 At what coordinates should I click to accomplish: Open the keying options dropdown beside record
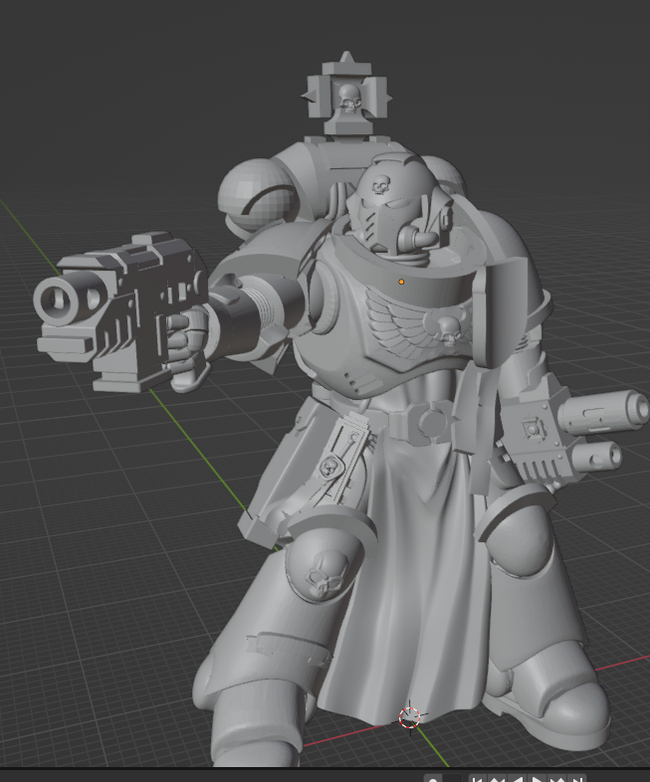pyautogui.click(x=453, y=780)
